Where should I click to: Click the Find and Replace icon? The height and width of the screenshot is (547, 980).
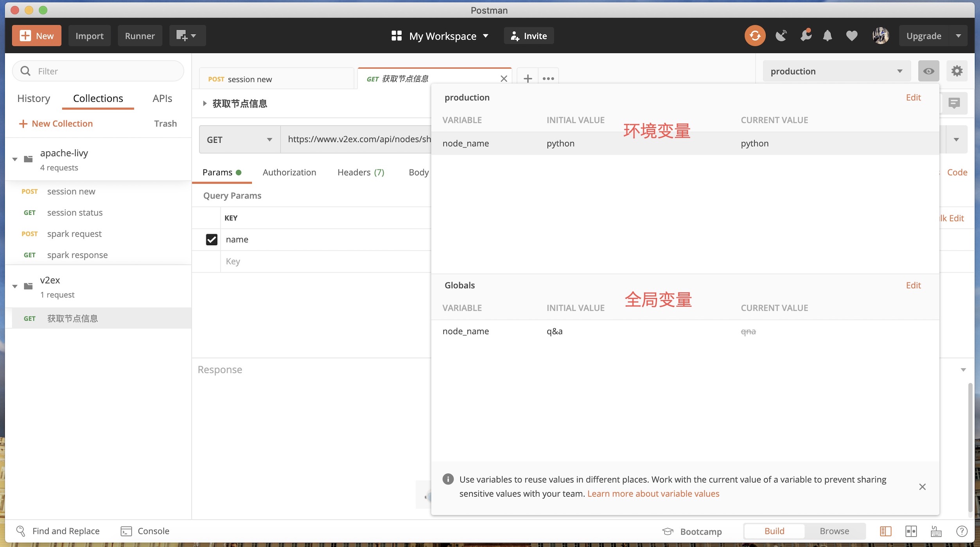point(21,531)
